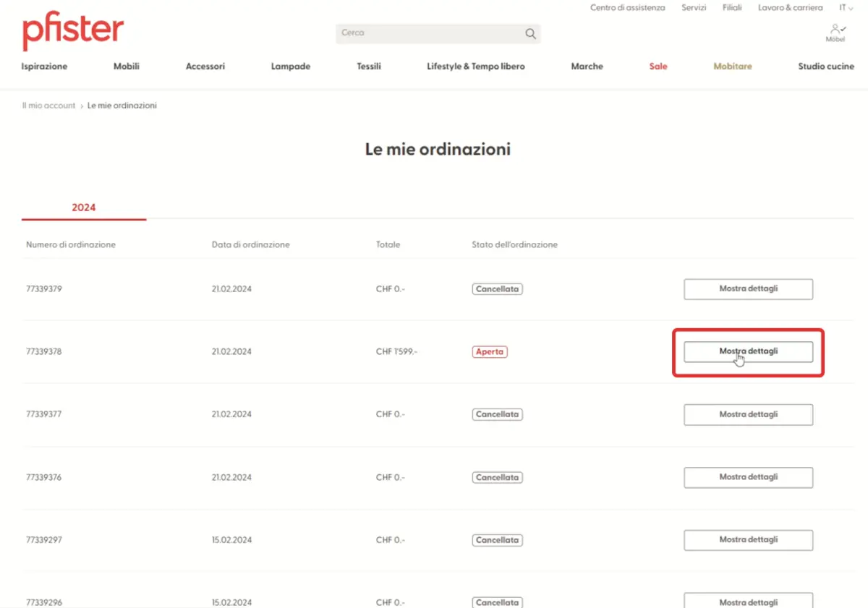Open the Mobili menu
The image size is (868, 608).
pyautogui.click(x=126, y=67)
